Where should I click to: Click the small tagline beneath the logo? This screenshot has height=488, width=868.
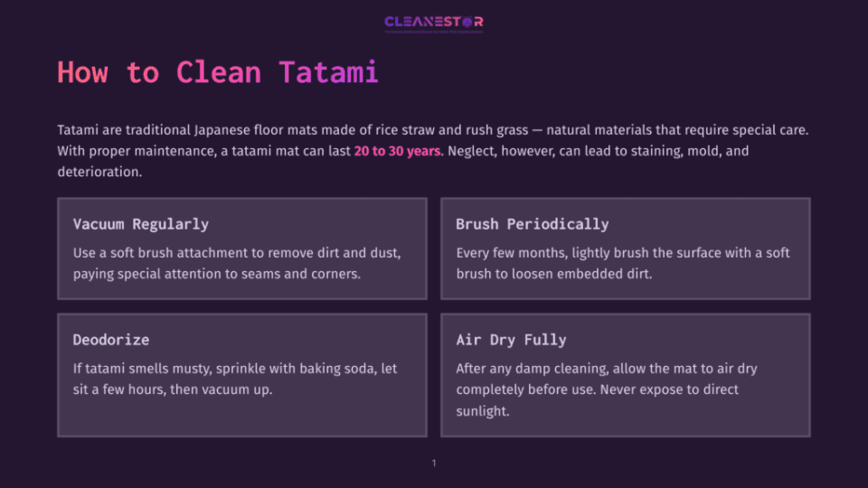433,33
